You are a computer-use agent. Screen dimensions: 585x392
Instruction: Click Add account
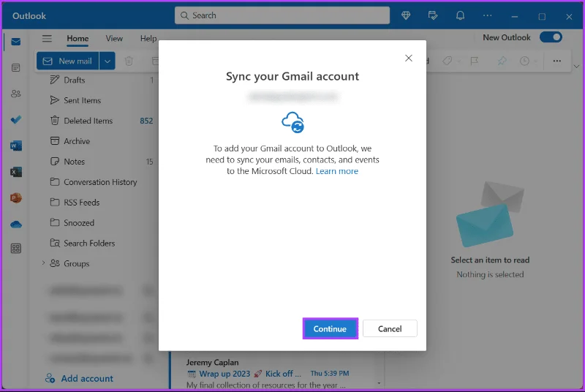click(x=79, y=378)
